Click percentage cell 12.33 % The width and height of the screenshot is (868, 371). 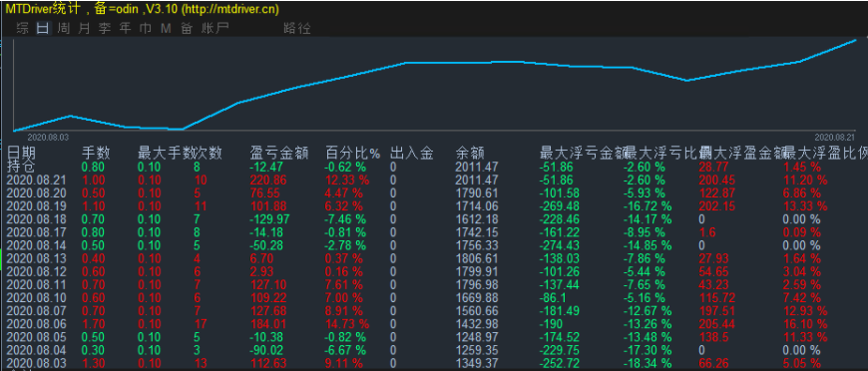point(346,180)
